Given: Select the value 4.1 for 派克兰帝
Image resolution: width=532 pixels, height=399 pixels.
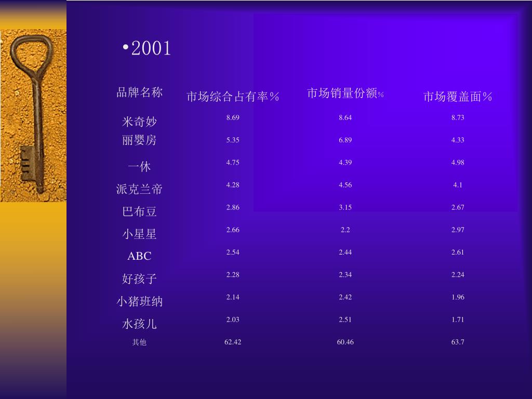Looking at the screenshot, I should coord(458,185).
